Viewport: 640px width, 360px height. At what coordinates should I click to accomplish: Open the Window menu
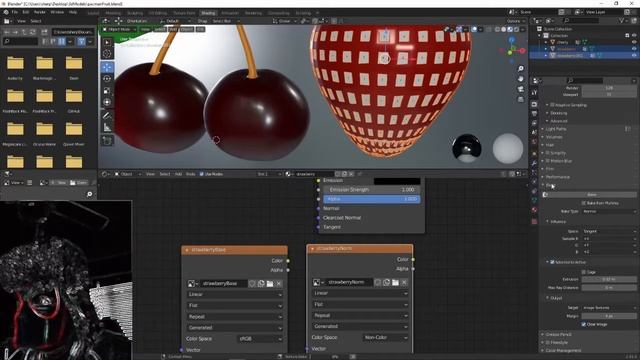[x=57, y=12]
